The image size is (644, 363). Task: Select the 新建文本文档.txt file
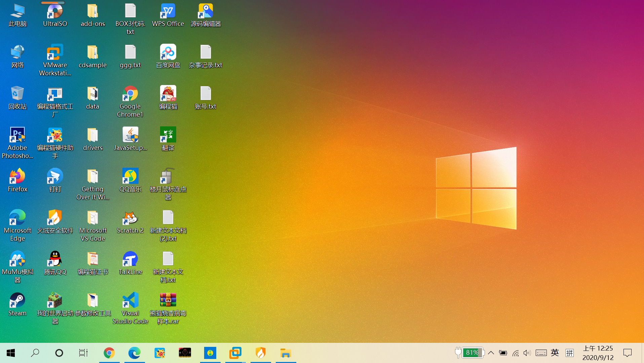pyautogui.click(x=168, y=267)
